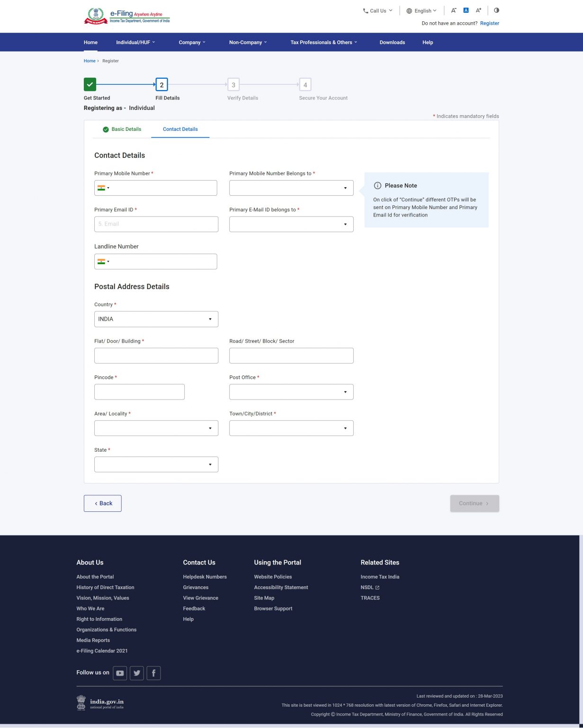
Task: Click the india.gov.in national portal logo
Action: pos(100,703)
